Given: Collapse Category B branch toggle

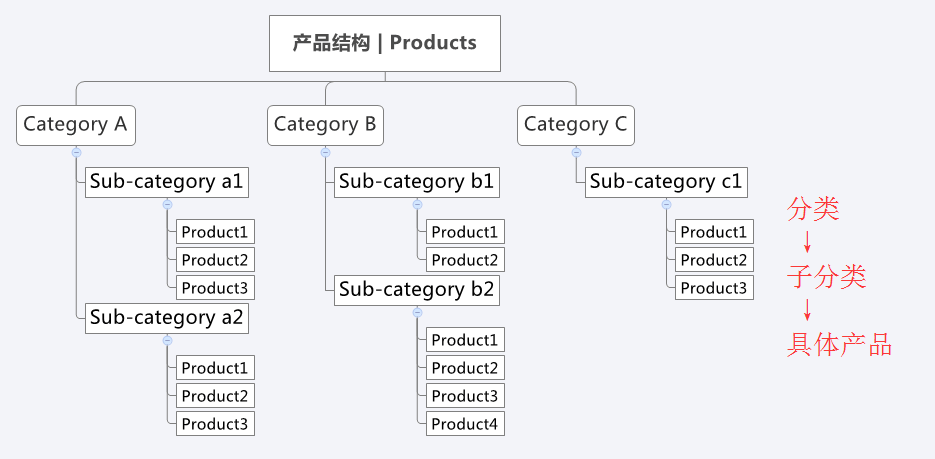Looking at the screenshot, I should coord(326,153).
